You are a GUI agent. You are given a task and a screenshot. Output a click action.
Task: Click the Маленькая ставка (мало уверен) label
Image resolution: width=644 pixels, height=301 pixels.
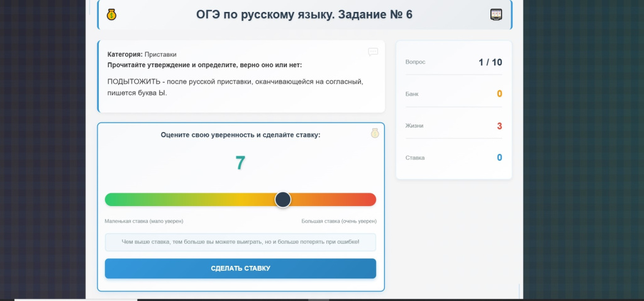click(x=144, y=221)
